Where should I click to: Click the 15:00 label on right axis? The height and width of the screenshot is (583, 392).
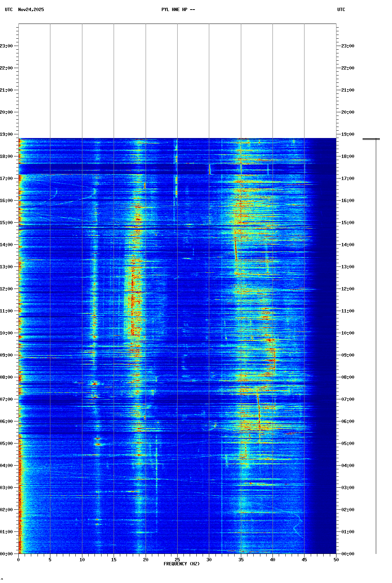pos(348,223)
